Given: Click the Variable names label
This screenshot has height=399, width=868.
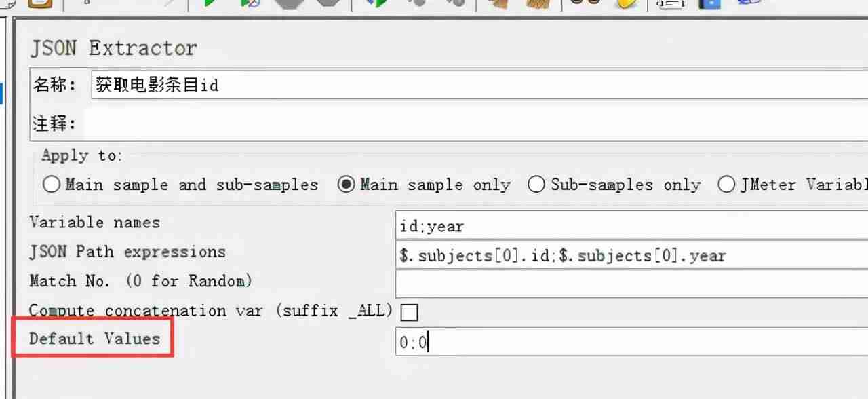Looking at the screenshot, I should 95,223.
